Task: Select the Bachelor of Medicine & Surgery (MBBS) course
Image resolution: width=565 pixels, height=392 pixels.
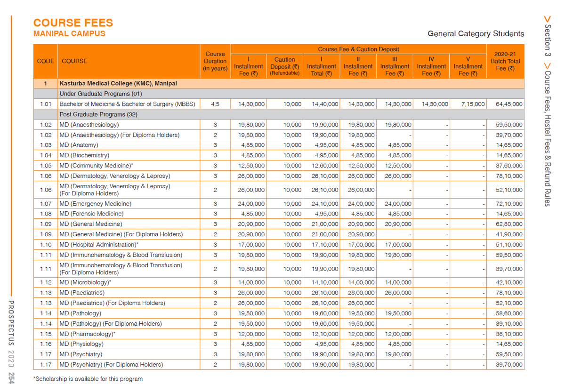Action: 127,104
